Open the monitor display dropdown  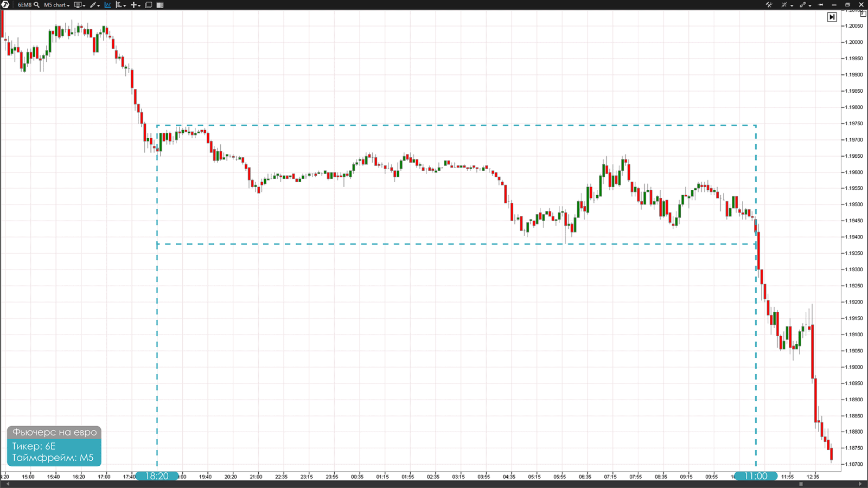tap(79, 5)
